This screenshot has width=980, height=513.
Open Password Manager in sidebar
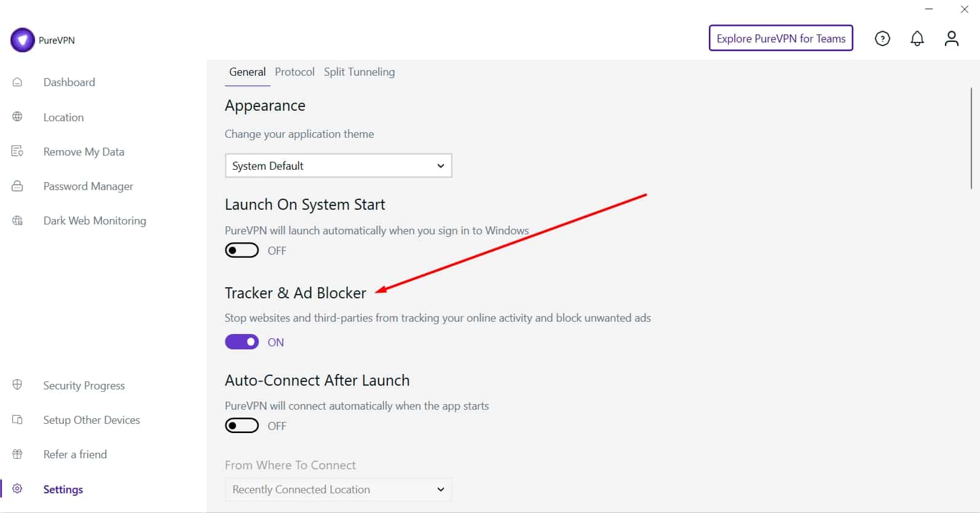click(88, 186)
